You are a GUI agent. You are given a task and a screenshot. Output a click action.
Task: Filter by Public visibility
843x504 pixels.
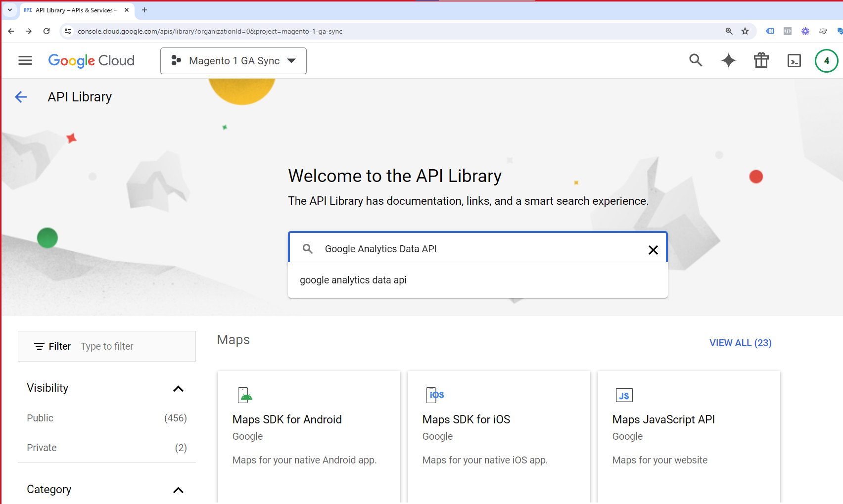pyautogui.click(x=40, y=418)
